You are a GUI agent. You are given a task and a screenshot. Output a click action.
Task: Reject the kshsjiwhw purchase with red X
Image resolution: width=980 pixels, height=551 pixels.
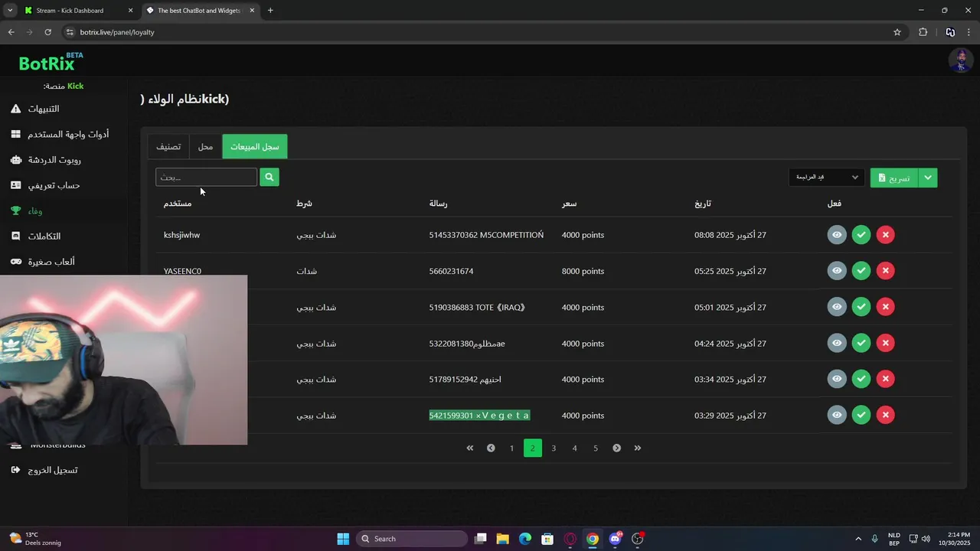pyautogui.click(x=885, y=235)
